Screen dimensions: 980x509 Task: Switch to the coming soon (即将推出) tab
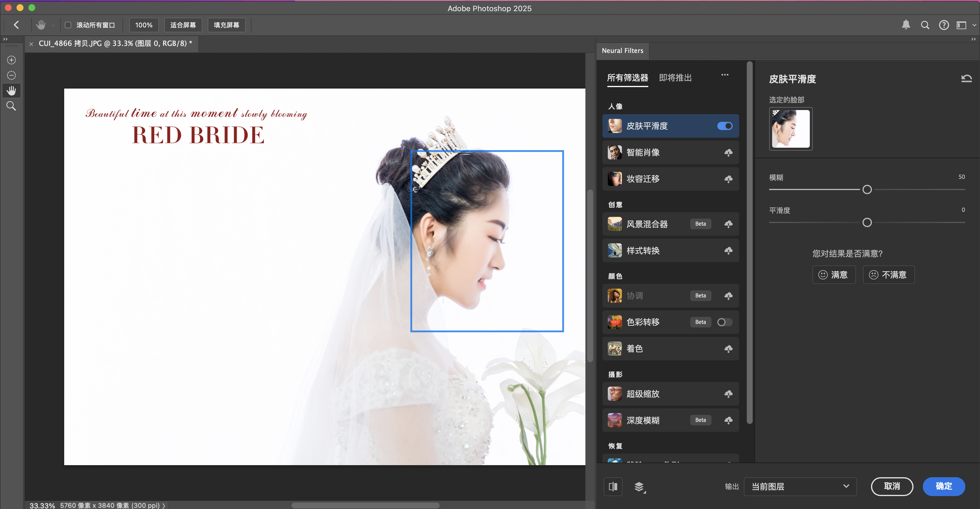pos(675,78)
